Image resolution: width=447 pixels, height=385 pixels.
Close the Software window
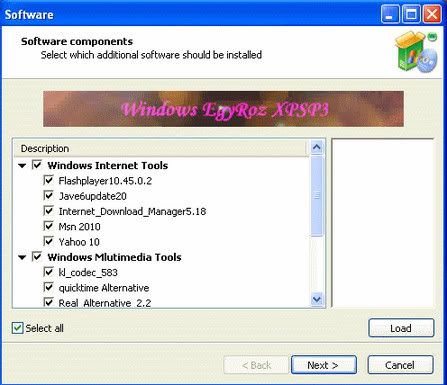(x=432, y=14)
